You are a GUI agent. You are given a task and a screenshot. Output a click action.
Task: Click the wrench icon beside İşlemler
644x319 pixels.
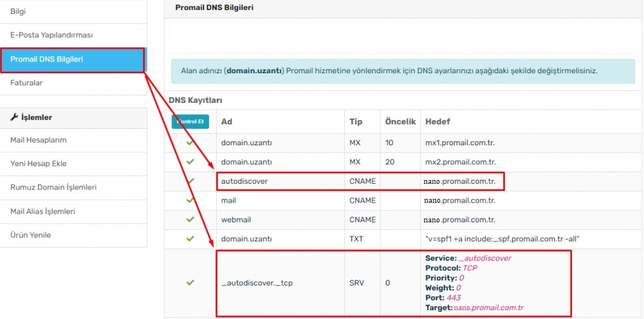(15, 117)
